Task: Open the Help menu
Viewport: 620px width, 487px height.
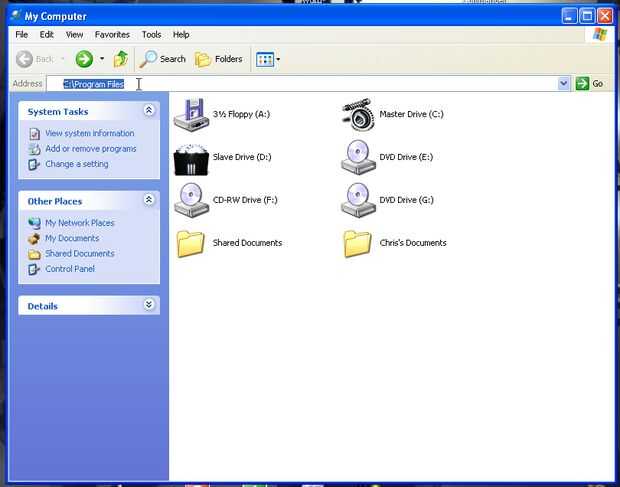Action: (181, 35)
